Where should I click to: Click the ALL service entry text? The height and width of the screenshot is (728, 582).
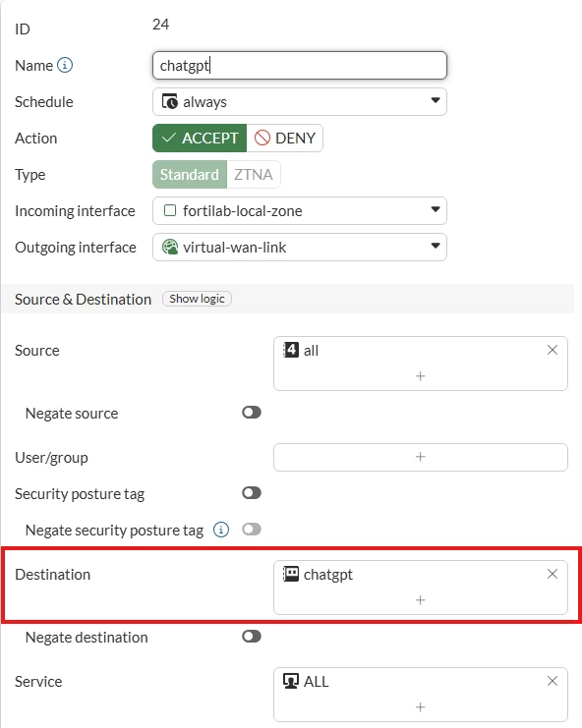[x=316, y=682]
